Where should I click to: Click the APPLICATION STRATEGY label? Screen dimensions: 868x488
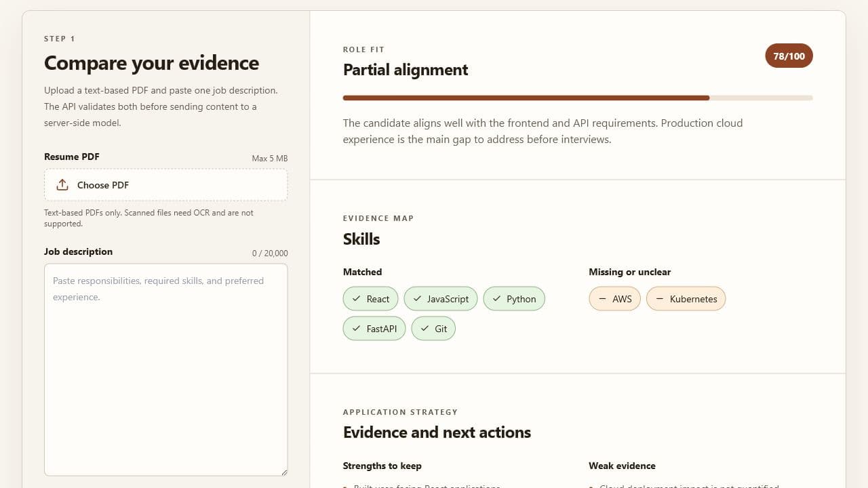pyautogui.click(x=400, y=412)
